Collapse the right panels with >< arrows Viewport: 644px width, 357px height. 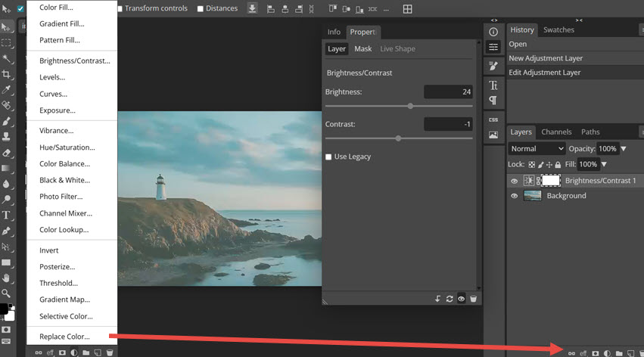(x=579, y=20)
